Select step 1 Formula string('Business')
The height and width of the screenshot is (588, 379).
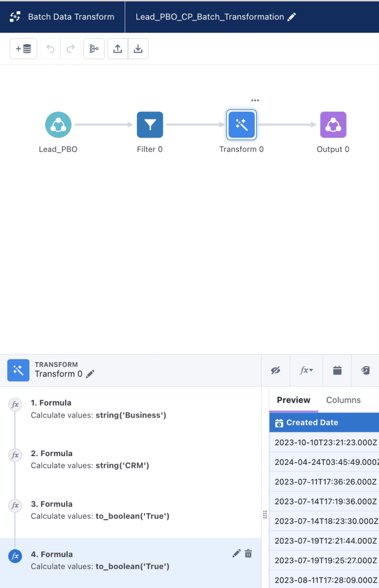click(x=130, y=409)
